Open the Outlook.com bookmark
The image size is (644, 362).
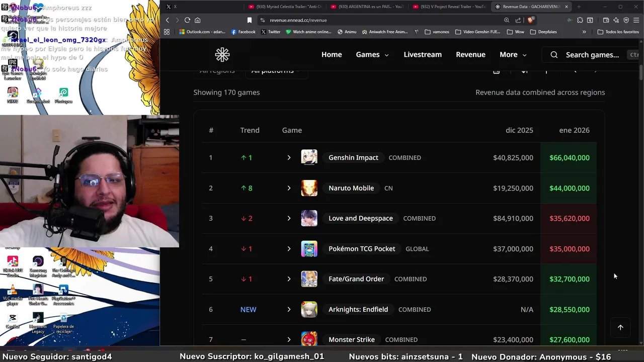202,32
